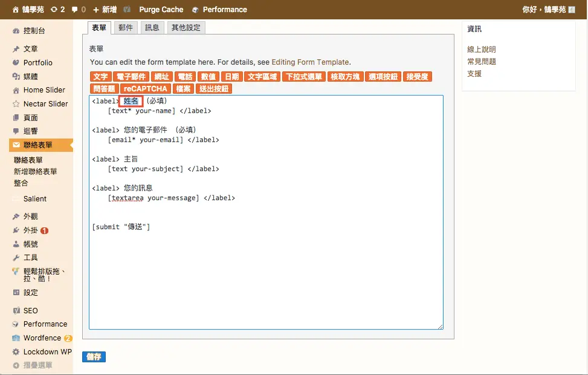The width and height of the screenshot is (588, 375).
Task: Insert a 電話 field tag
Action: [x=186, y=77]
